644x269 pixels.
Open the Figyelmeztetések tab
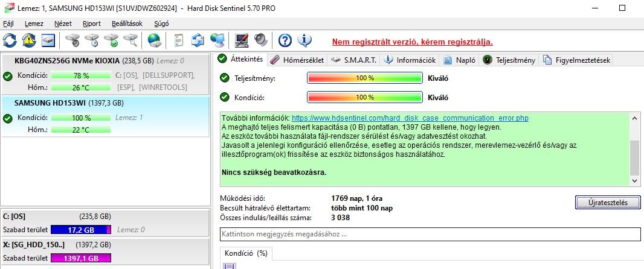(576, 60)
